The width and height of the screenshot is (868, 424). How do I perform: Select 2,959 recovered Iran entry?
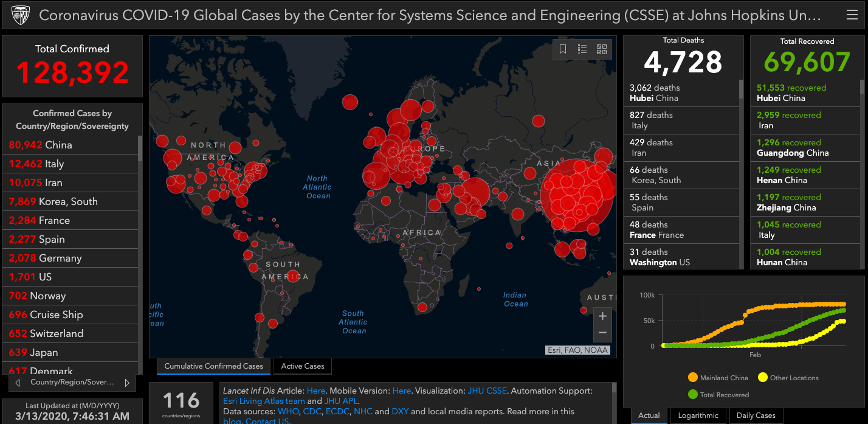(x=805, y=120)
